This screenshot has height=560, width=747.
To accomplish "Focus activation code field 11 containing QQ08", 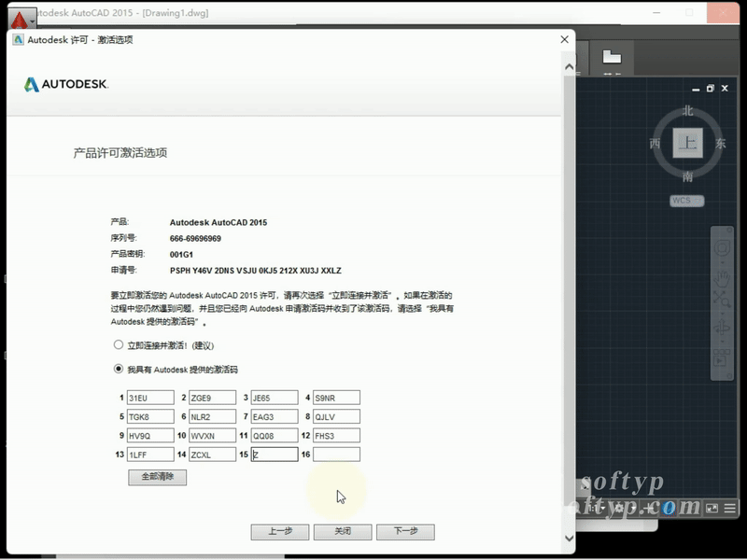I will pos(275,435).
